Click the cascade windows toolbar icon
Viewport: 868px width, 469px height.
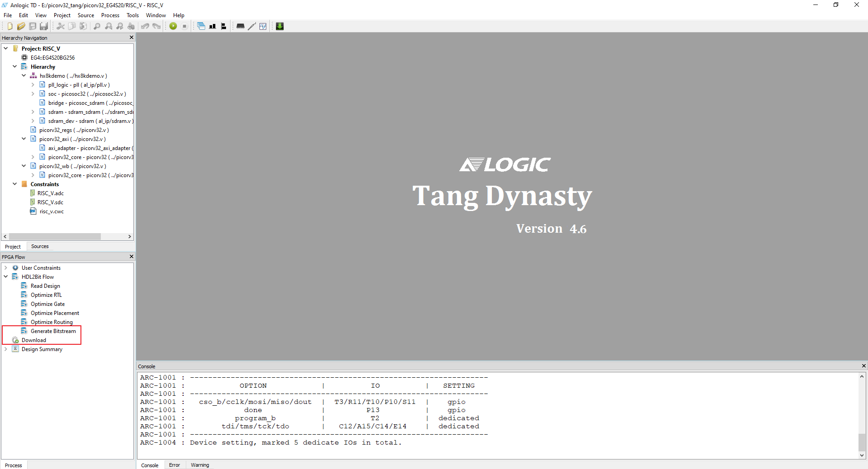201,26
